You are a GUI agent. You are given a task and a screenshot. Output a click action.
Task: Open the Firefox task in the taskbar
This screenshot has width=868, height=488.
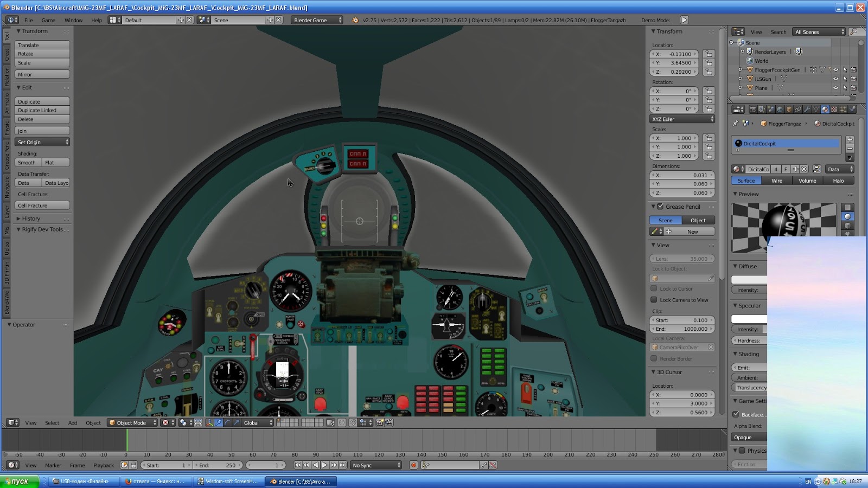[x=155, y=481]
